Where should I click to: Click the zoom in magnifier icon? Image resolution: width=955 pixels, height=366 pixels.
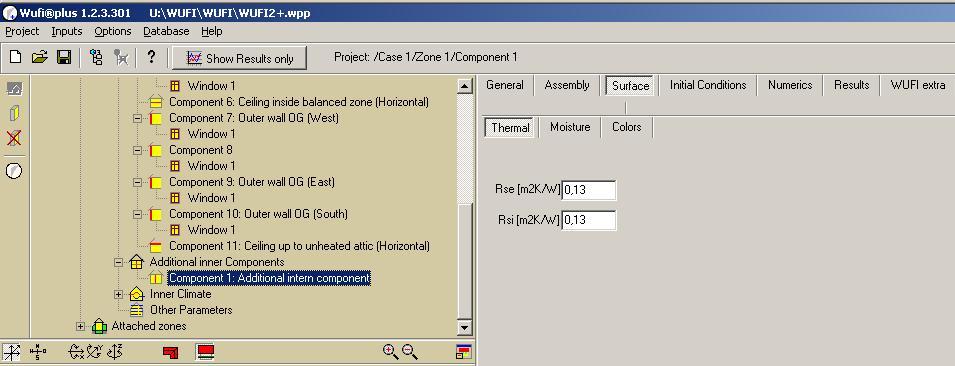pos(390,351)
